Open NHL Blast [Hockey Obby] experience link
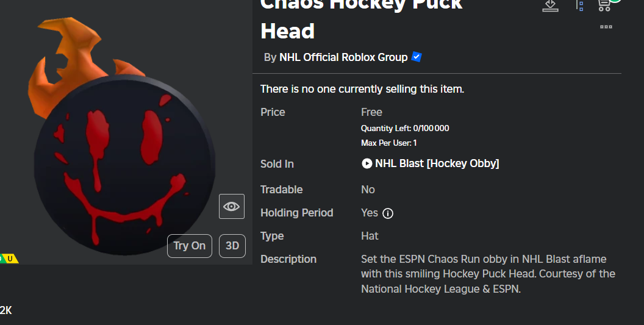The width and height of the screenshot is (644, 325). [x=437, y=163]
